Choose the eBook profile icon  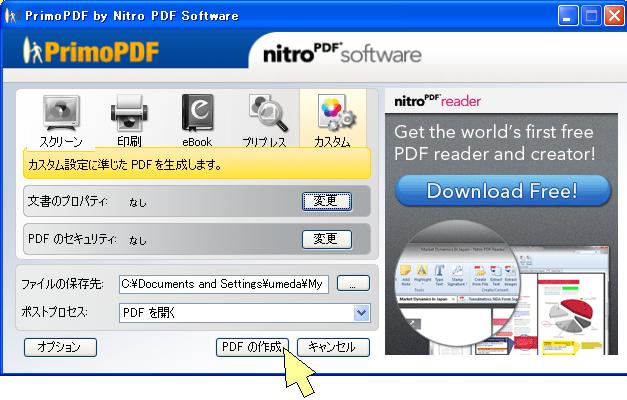(197, 120)
